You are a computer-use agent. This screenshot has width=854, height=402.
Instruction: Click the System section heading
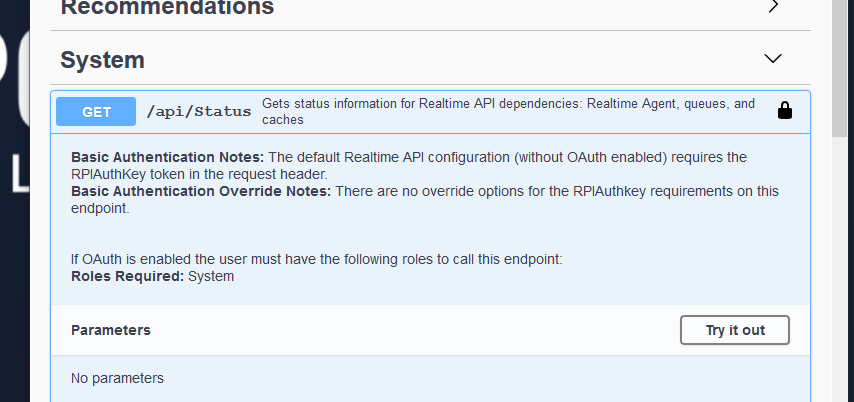tap(102, 60)
